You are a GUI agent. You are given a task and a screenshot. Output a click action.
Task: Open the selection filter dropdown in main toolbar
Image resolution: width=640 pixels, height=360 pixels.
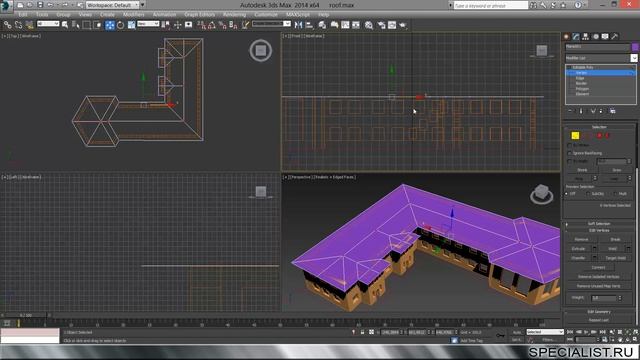click(48, 24)
